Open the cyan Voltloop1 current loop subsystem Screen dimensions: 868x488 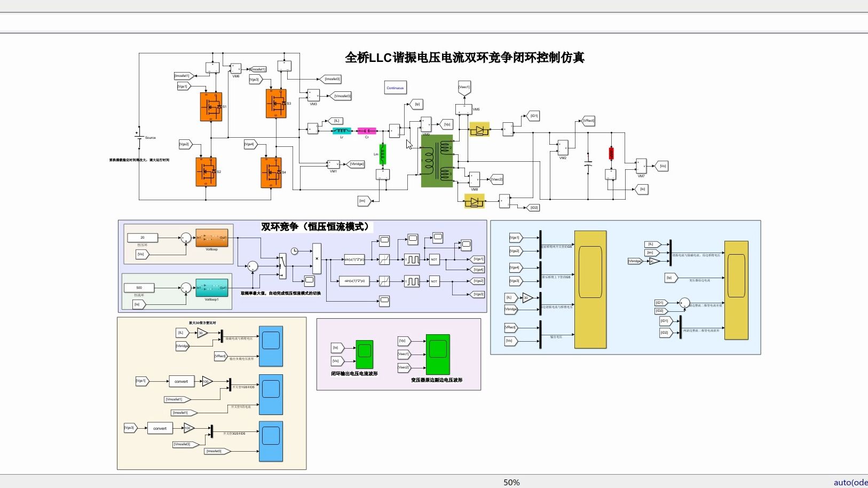212,288
